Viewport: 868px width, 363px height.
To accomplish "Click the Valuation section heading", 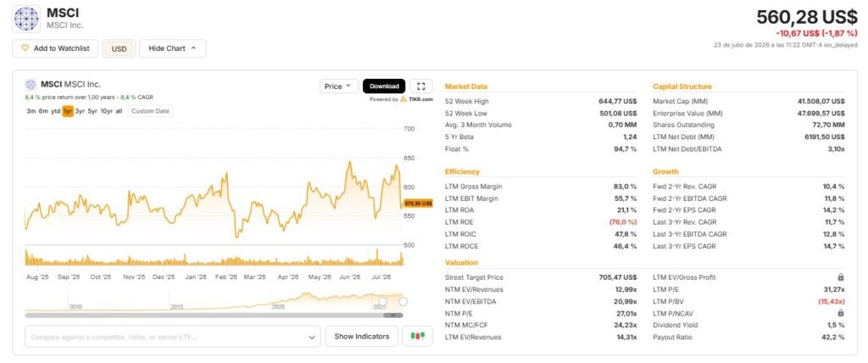I will click(461, 263).
